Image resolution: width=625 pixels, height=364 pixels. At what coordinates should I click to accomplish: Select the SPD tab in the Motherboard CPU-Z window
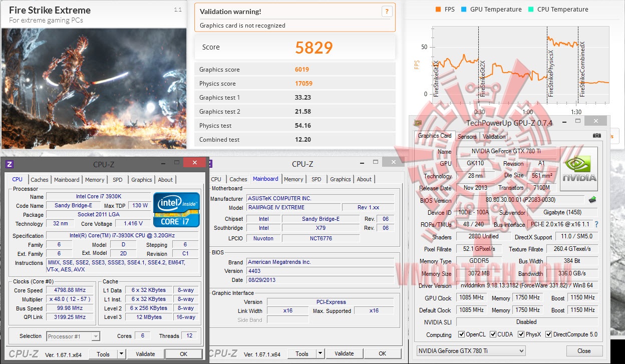click(316, 179)
